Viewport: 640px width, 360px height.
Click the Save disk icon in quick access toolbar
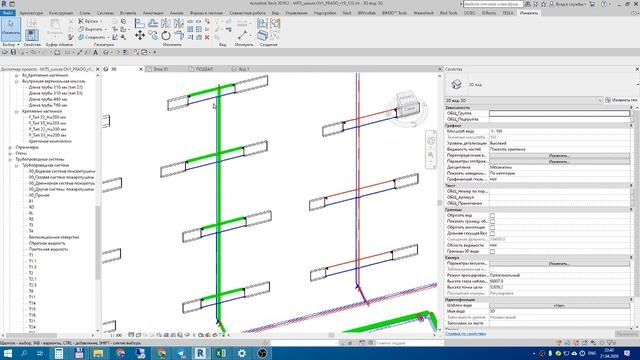(13, 52)
